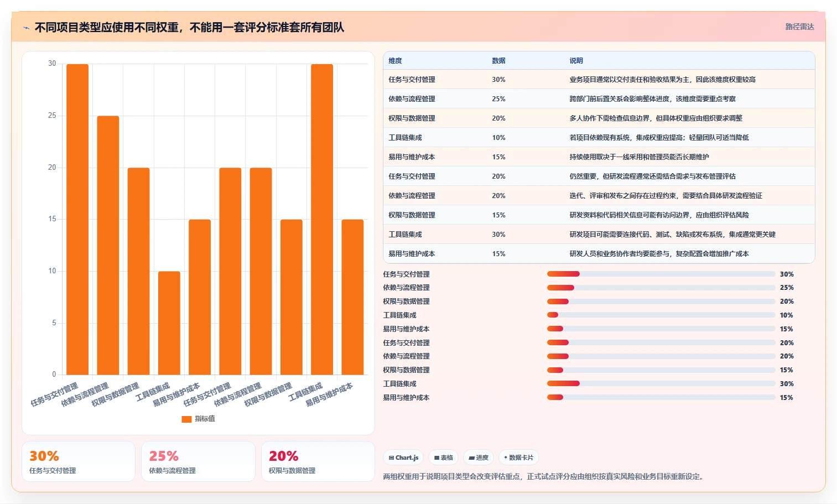Image resolution: width=837 pixels, height=504 pixels.
Task: Toggle the orange 指标值 legend swatch
Action: pyautogui.click(x=186, y=419)
